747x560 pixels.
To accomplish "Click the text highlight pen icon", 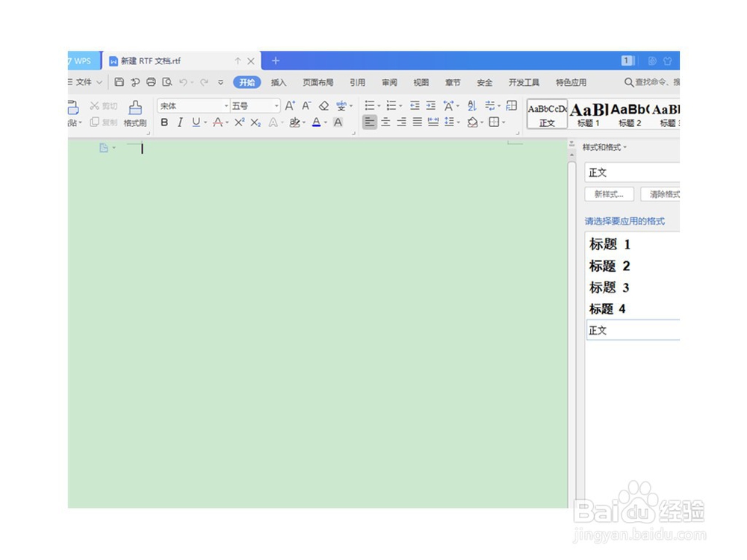I will [294, 122].
